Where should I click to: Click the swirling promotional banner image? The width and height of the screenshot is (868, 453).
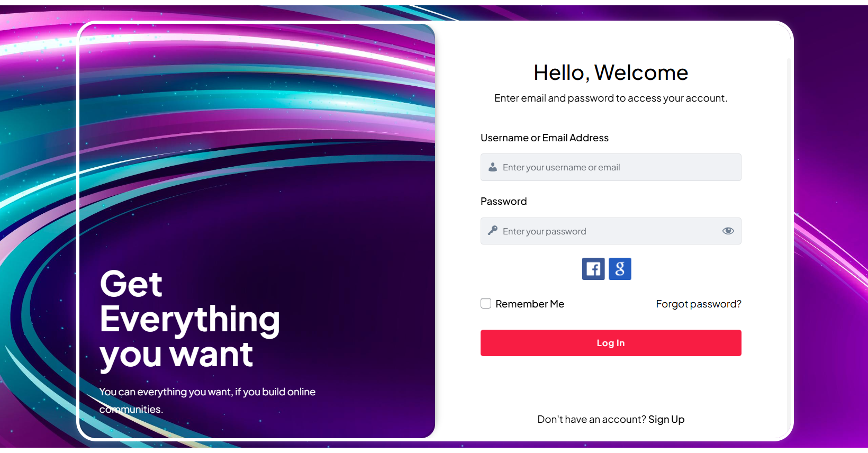pos(257,132)
